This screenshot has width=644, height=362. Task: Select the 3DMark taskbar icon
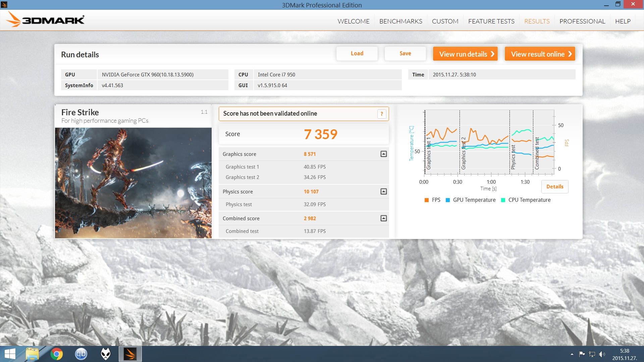[130, 354]
